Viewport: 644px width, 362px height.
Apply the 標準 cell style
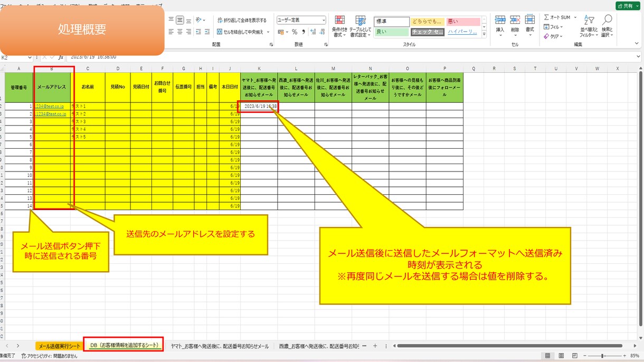(x=392, y=22)
